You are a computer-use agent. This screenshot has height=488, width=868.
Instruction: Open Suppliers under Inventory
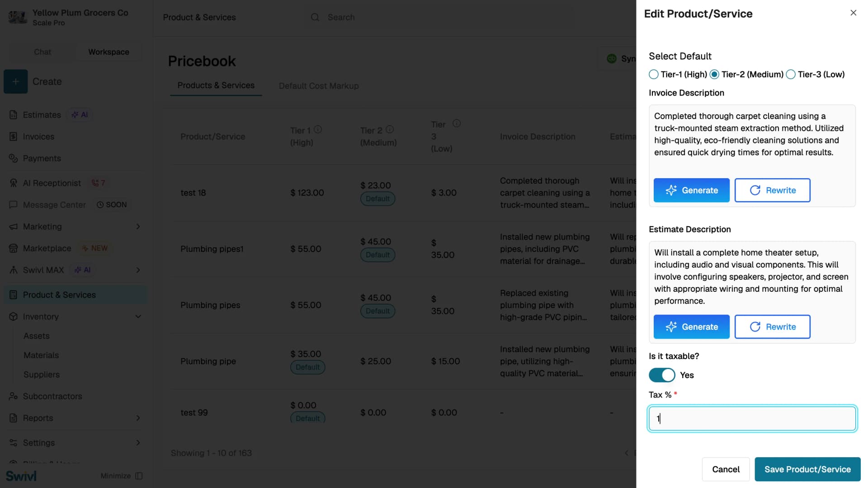pos(42,375)
